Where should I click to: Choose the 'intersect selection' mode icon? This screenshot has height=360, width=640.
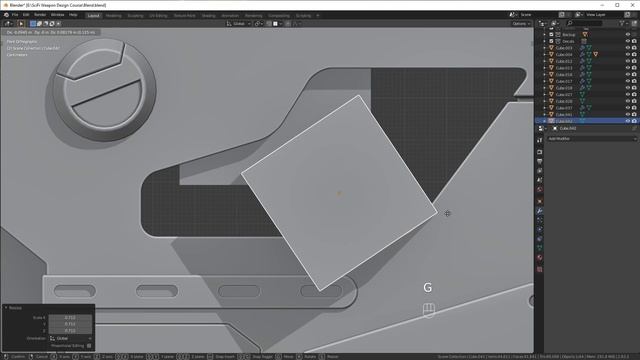pos(58,24)
